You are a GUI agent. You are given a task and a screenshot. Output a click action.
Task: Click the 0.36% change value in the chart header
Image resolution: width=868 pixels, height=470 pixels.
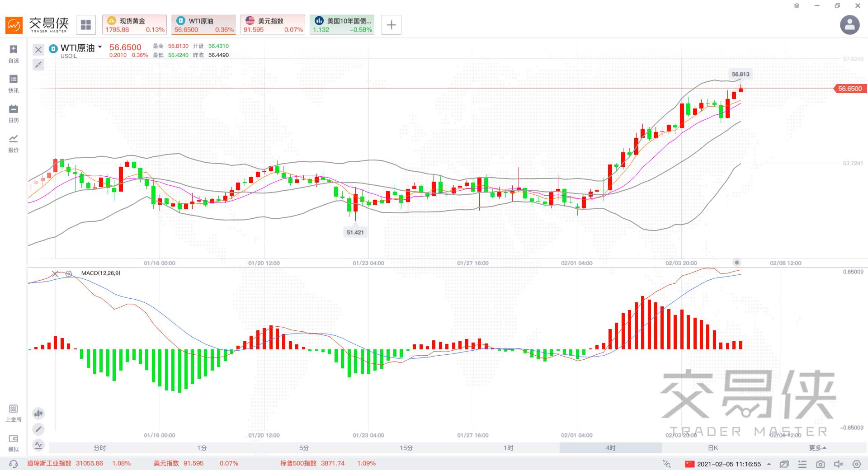pos(140,55)
